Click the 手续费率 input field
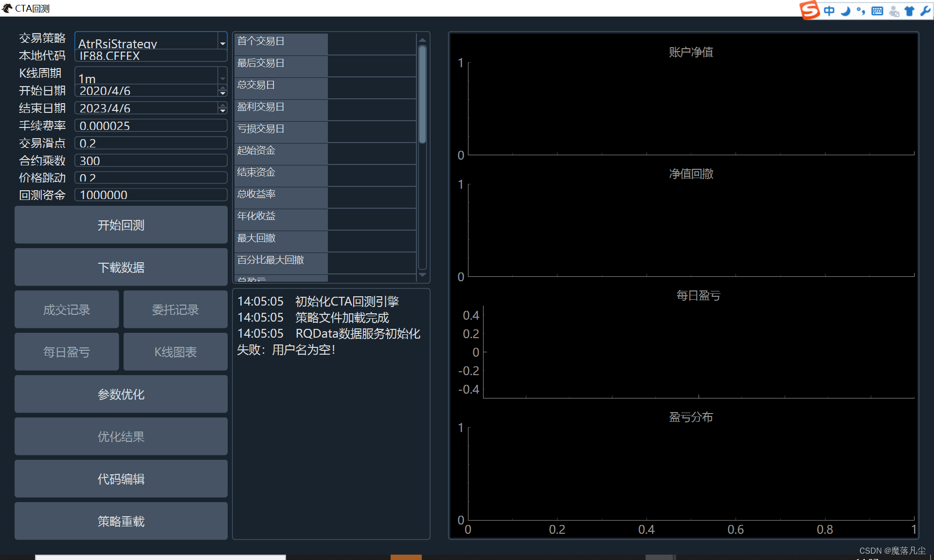The image size is (934, 560). click(151, 126)
